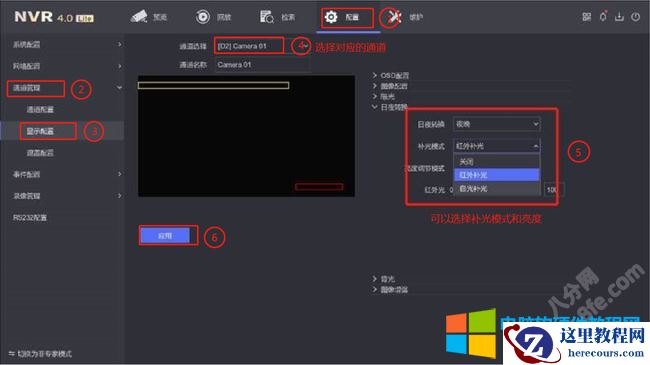
Task: Collapse 通道管理 sidebar chevron
Action: point(119,88)
